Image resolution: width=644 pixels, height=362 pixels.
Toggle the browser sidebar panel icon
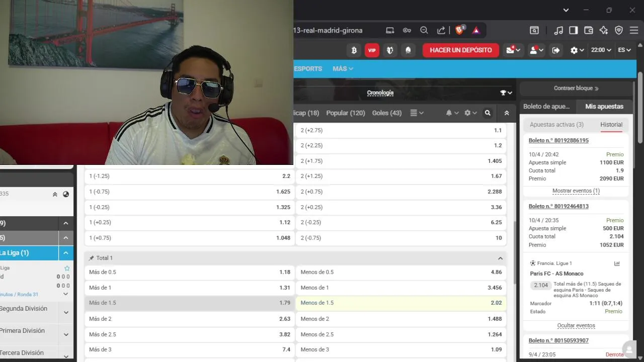click(x=574, y=30)
